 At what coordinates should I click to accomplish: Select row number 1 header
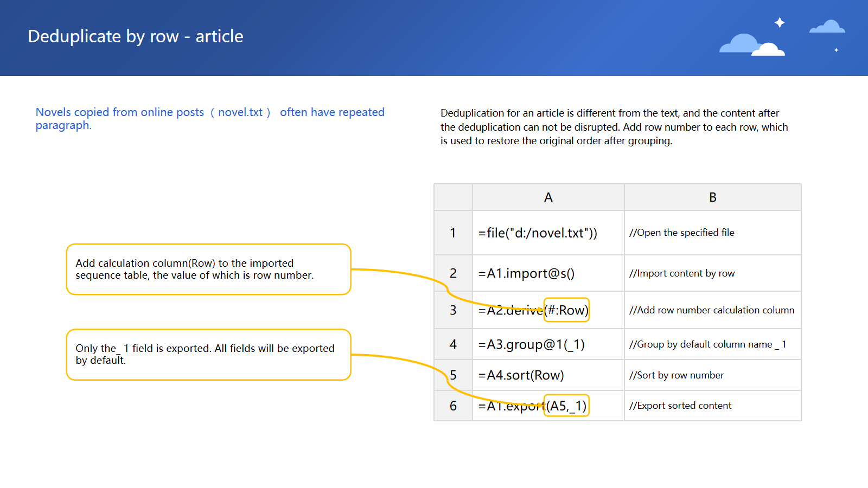point(453,233)
